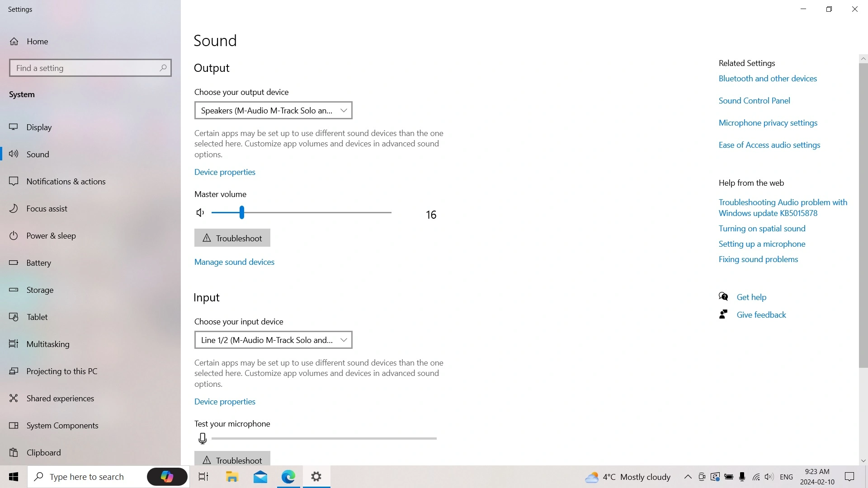The height and width of the screenshot is (488, 868).
Task: Open the Sound Control Panel link
Action: click(x=754, y=101)
